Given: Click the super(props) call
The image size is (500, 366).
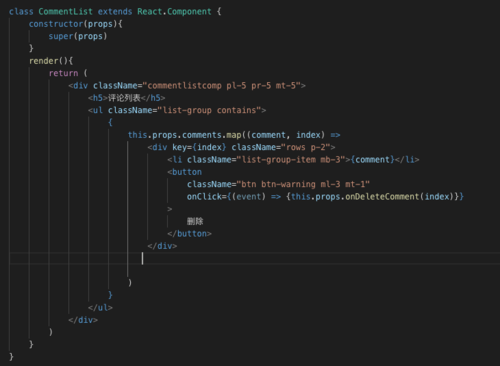Looking at the screenshot, I should (78, 36).
